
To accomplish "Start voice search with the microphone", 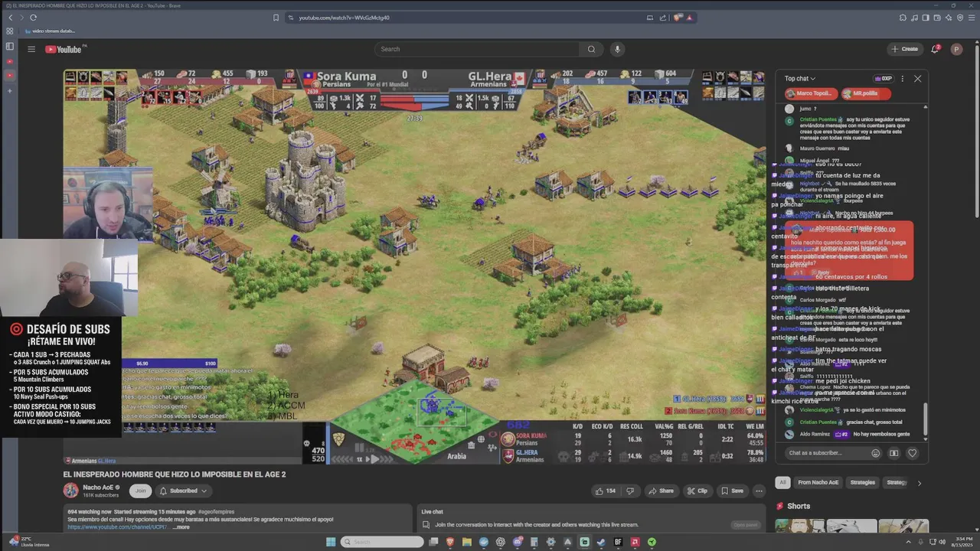I will 617,49.
